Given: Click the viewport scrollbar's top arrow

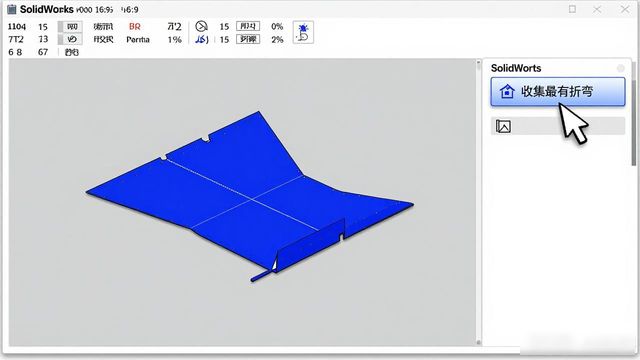Looking at the screenshot, I should tap(479, 62).
